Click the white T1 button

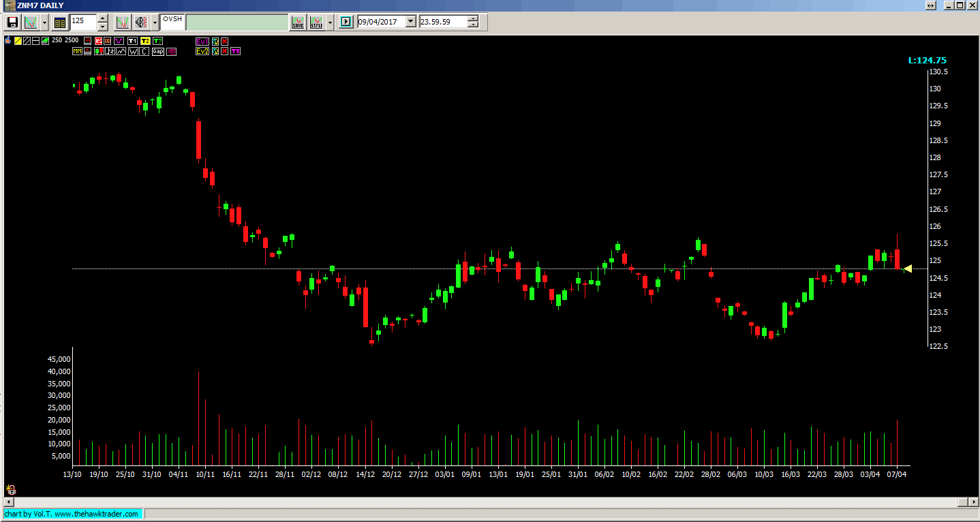(x=132, y=41)
